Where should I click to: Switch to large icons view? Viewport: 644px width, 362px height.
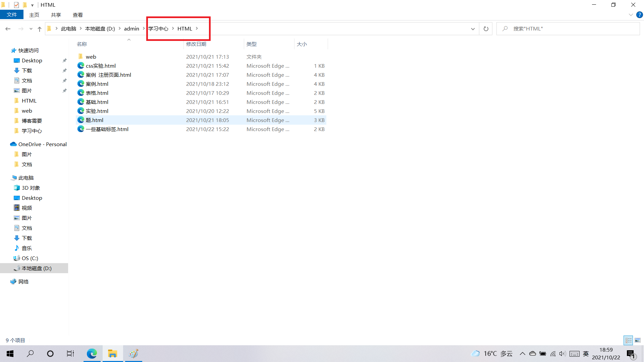click(638, 340)
